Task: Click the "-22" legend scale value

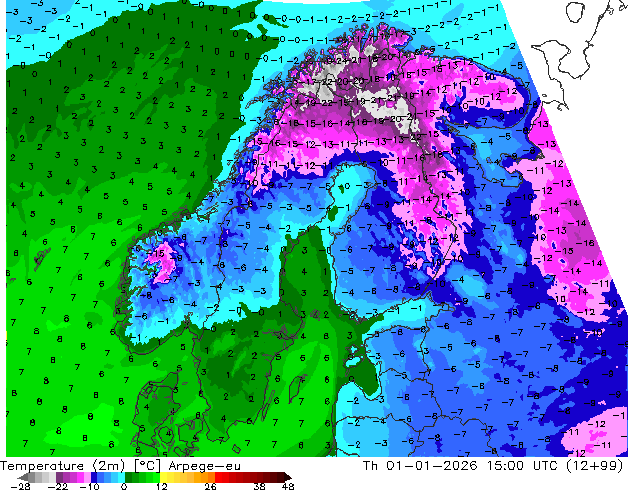Action: point(58,486)
